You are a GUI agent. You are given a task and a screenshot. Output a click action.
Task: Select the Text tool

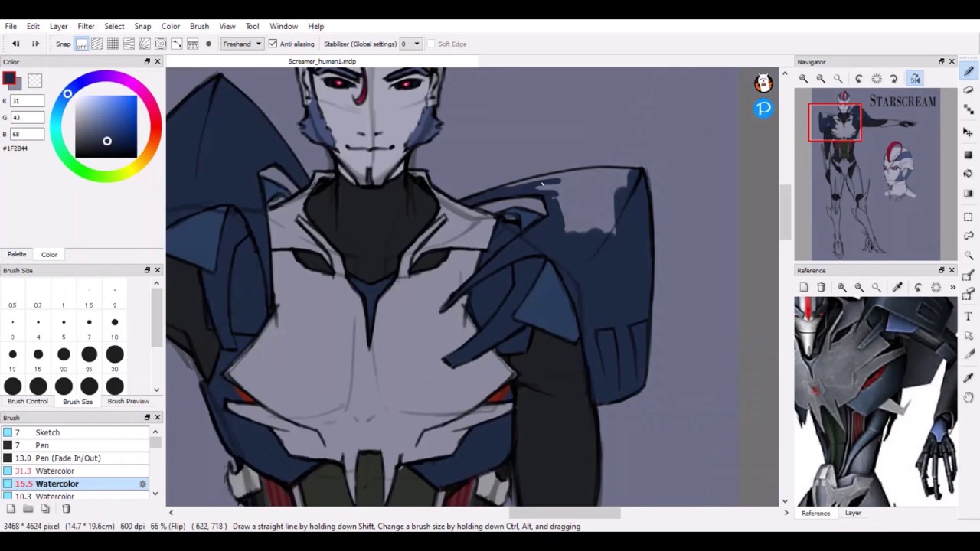click(x=969, y=316)
